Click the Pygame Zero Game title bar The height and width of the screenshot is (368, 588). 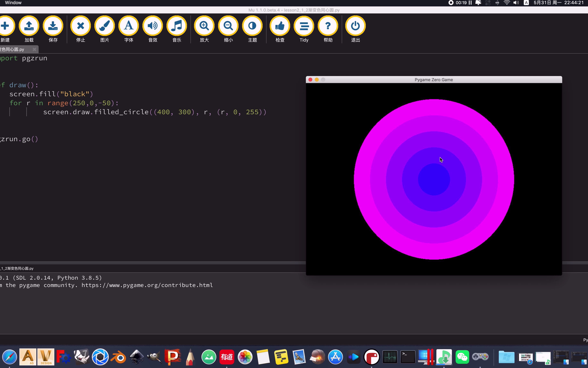tap(434, 80)
